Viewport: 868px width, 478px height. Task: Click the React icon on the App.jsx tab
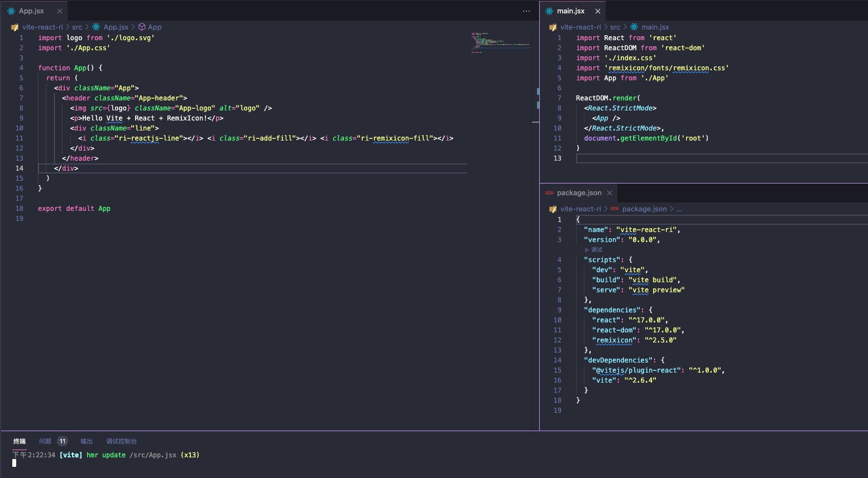point(11,11)
